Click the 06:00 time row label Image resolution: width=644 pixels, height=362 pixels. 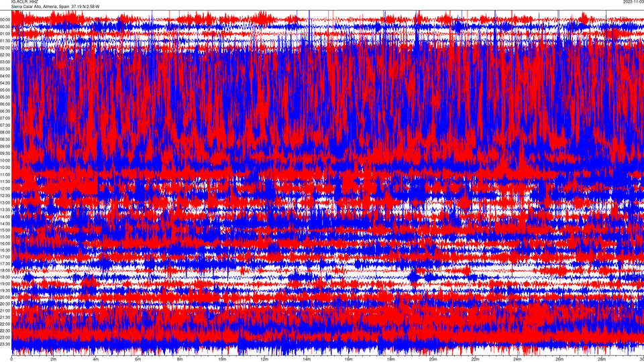pos(5,105)
